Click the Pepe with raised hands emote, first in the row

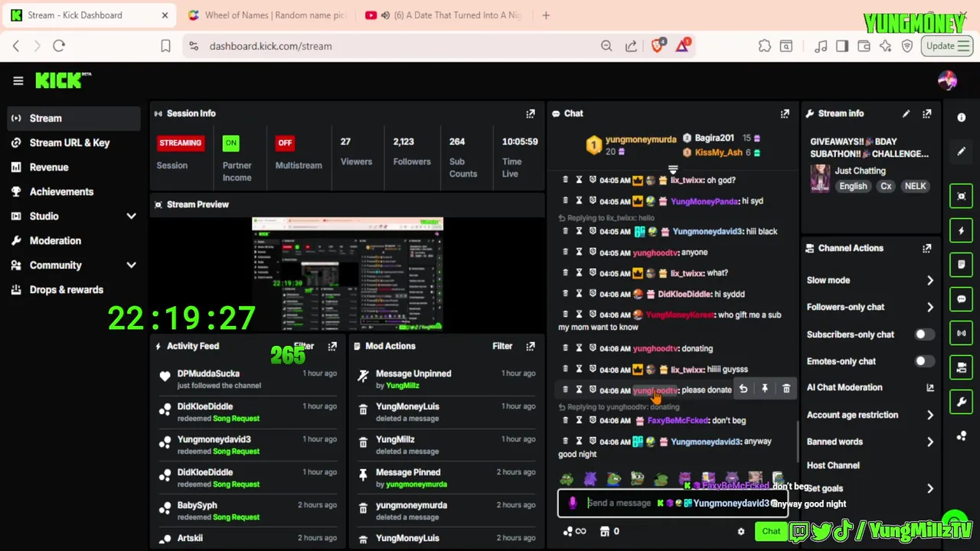click(567, 479)
